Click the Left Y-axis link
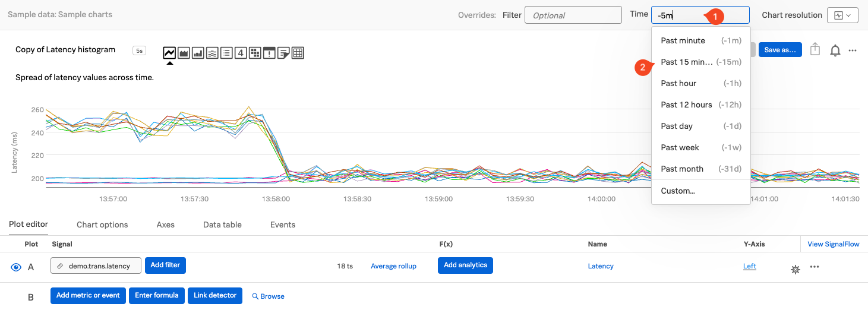868x313 pixels. pyautogui.click(x=749, y=266)
